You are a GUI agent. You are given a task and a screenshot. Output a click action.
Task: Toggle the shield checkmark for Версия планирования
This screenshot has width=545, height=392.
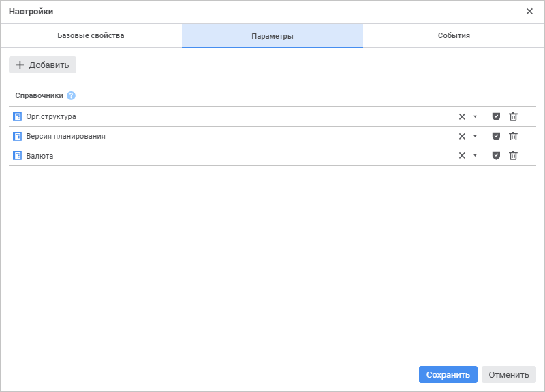click(x=496, y=136)
